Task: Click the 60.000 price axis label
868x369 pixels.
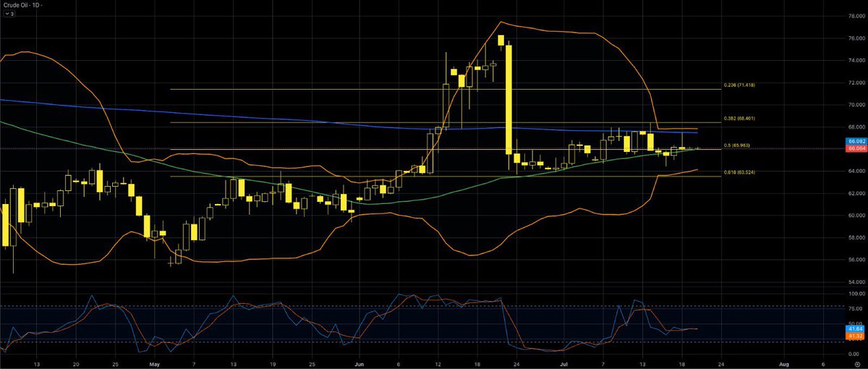Action: pyautogui.click(x=856, y=216)
